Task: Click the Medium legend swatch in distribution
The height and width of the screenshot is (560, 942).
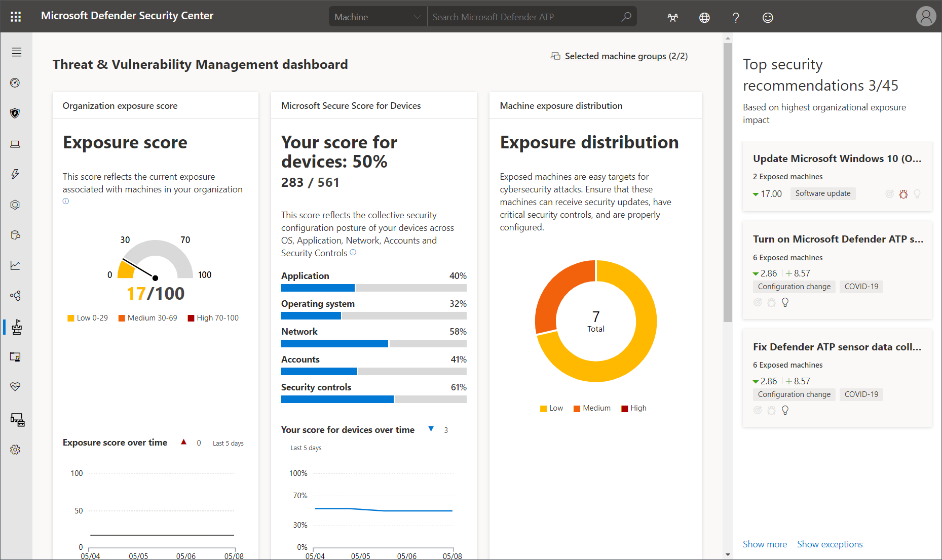Action: [x=577, y=409]
